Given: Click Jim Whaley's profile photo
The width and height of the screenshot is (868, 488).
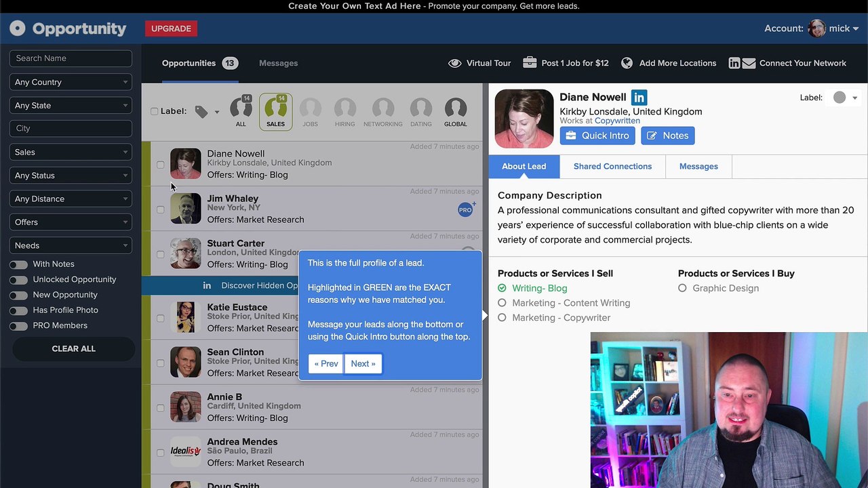Looking at the screenshot, I should coord(186,209).
